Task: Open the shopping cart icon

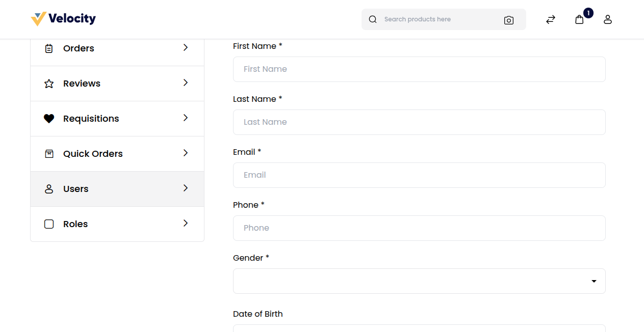Action: [579, 19]
